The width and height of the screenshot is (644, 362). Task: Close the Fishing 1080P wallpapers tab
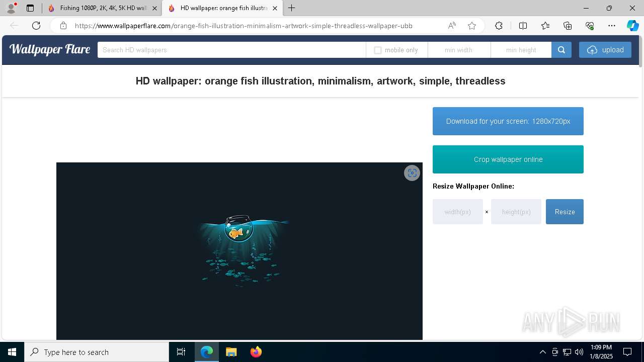pyautogui.click(x=154, y=8)
